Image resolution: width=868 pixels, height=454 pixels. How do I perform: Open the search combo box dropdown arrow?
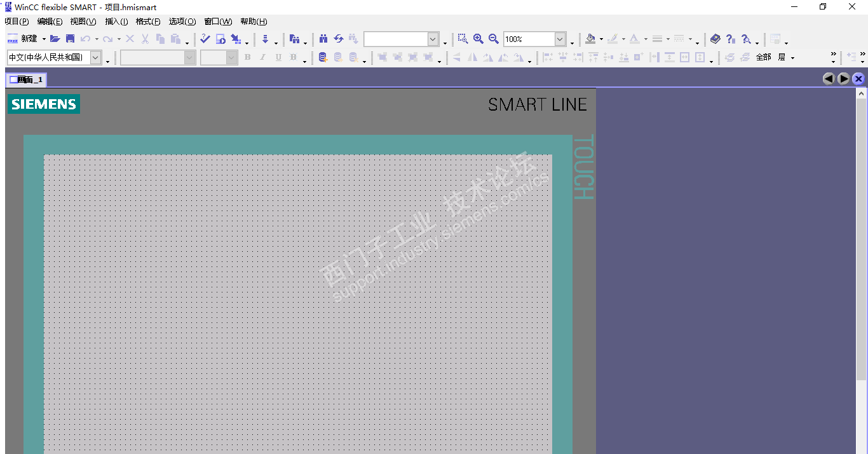coord(433,39)
